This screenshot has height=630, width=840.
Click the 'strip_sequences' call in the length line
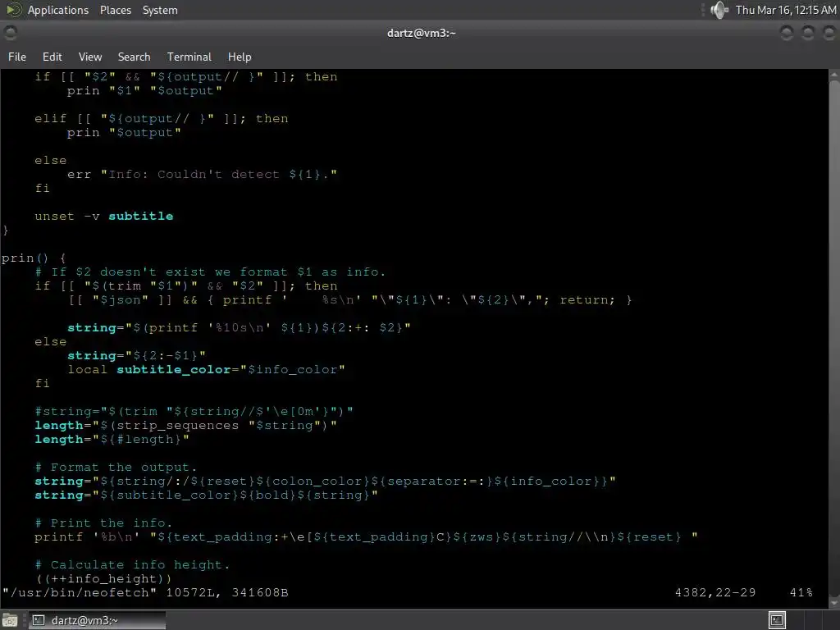click(177, 426)
